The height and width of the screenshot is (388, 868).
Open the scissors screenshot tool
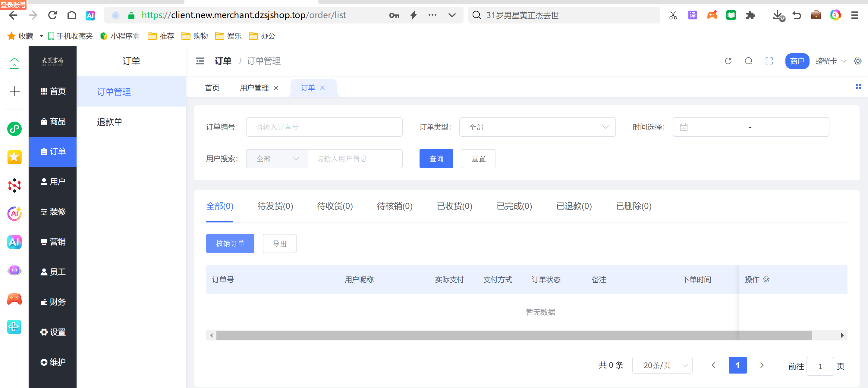(673, 15)
